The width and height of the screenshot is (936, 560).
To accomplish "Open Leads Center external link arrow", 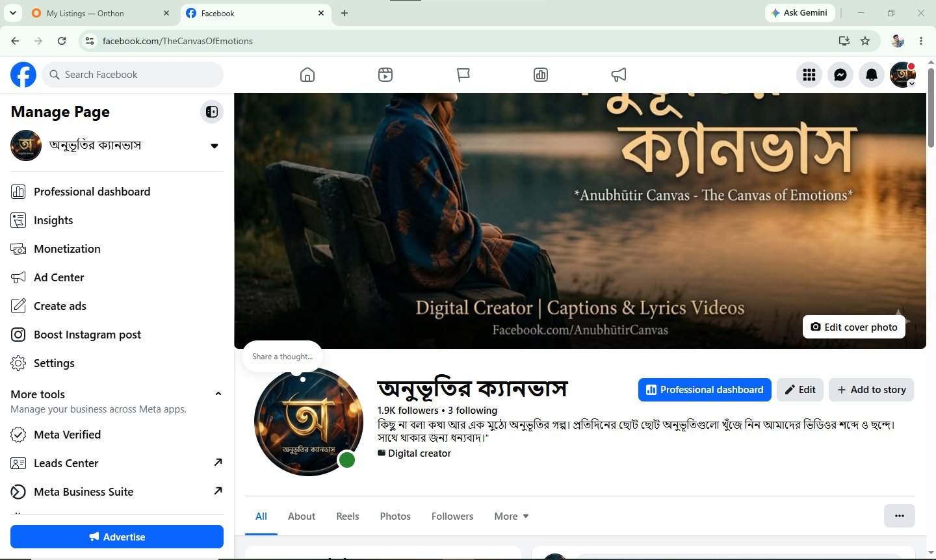I will 218,463.
